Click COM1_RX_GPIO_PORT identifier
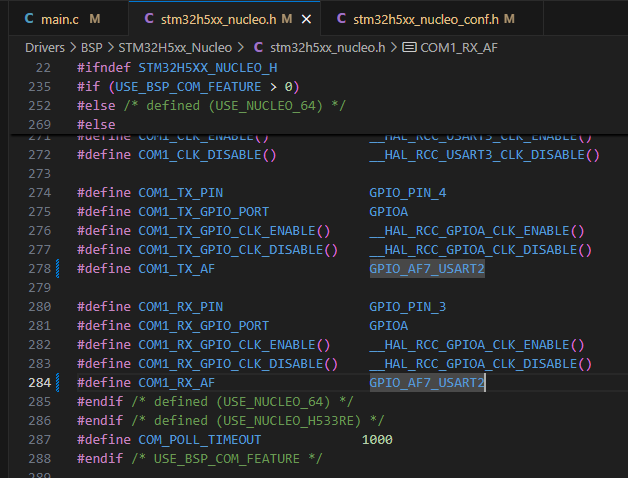Viewport: 628px width, 478px height. 203,326
